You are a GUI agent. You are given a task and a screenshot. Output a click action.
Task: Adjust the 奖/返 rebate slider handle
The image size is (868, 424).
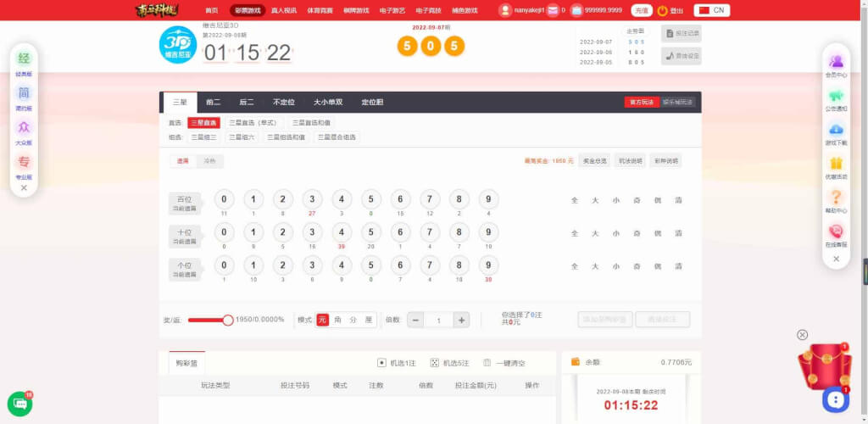[227, 320]
